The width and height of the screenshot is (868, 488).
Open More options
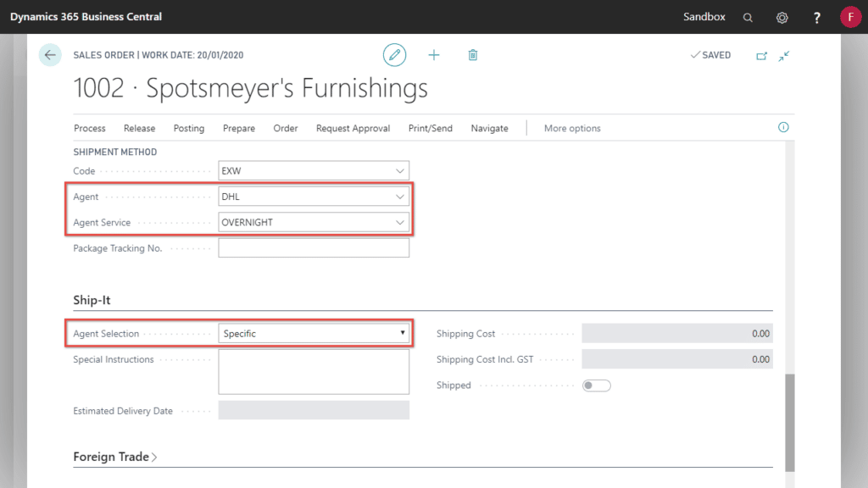click(571, 128)
